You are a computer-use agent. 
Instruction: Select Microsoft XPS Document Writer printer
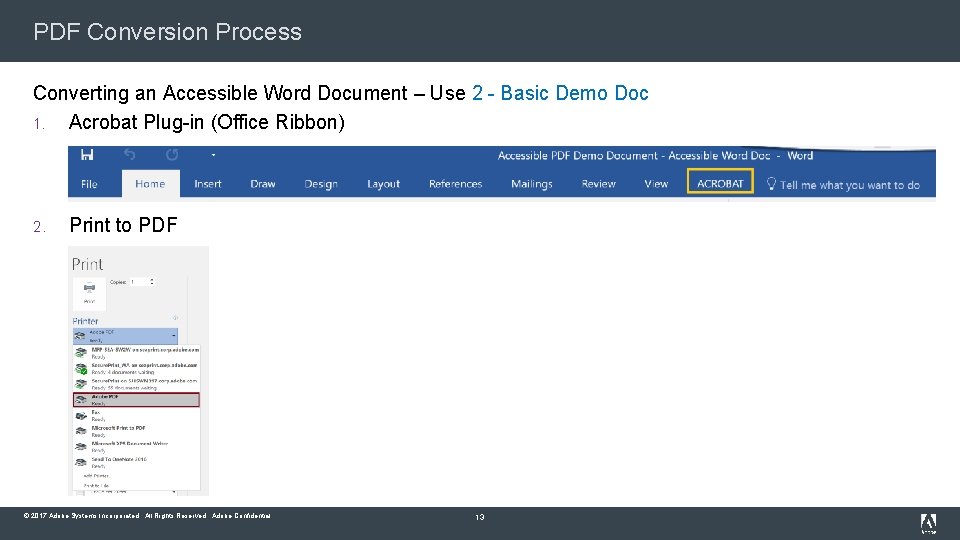(137, 446)
